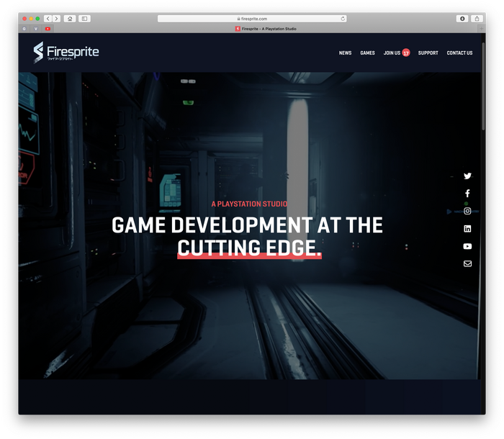The image size is (504, 439).
Task: Click the red 17 jobs badge
Action: 406,53
